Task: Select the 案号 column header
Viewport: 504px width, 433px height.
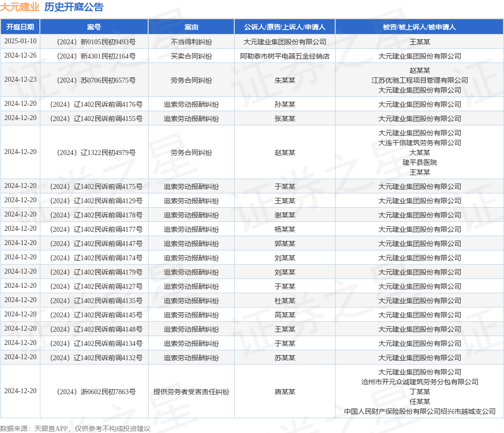Action: [94, 27]
